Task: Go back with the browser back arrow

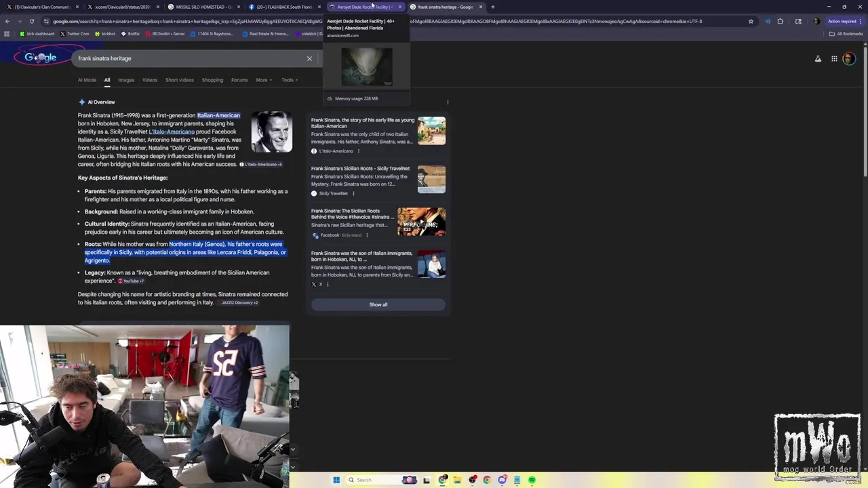Action: coord(7,21)
